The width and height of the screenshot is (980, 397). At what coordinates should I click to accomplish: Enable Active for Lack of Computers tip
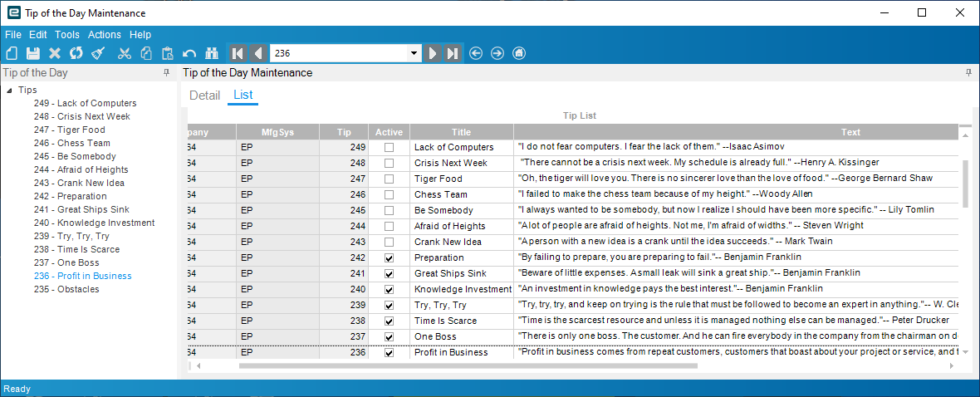389,148
